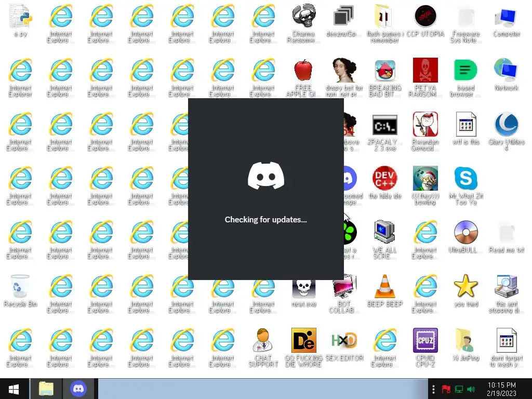Image resolution: width=532 pixels, height=399 pixels.
Task: Open File Explorer from the taskbar
Action: coord(46,389)
